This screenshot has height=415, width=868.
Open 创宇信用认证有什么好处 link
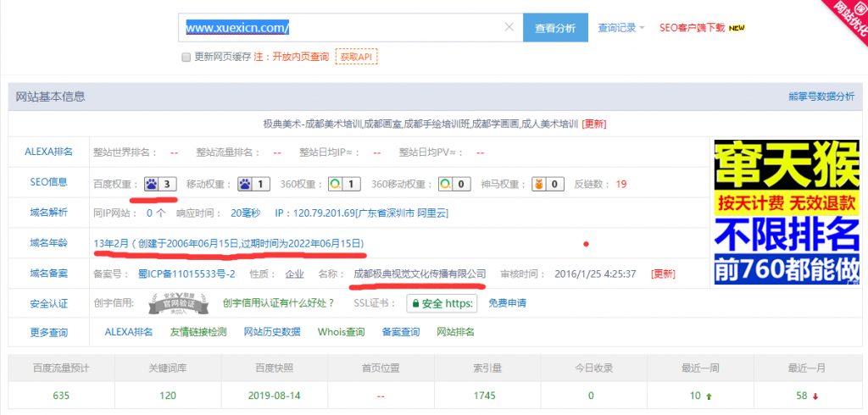point(279,303)
